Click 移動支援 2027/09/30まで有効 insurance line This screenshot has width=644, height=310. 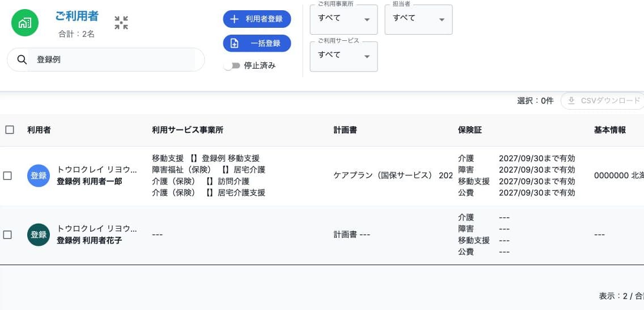pyautogui.click(x=516, y=181)
